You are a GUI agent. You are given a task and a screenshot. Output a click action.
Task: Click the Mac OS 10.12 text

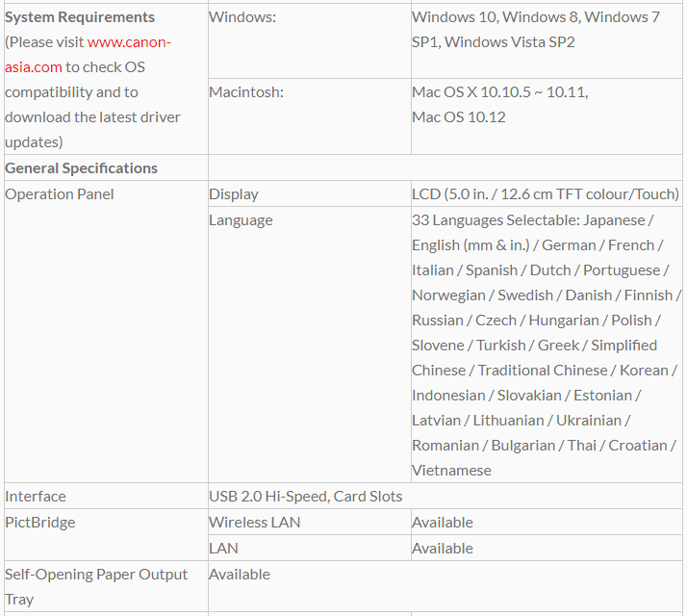click(459, 117)
